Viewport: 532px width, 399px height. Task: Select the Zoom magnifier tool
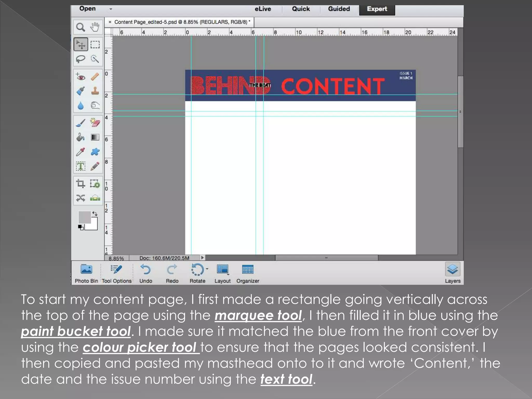coord(81,27)
